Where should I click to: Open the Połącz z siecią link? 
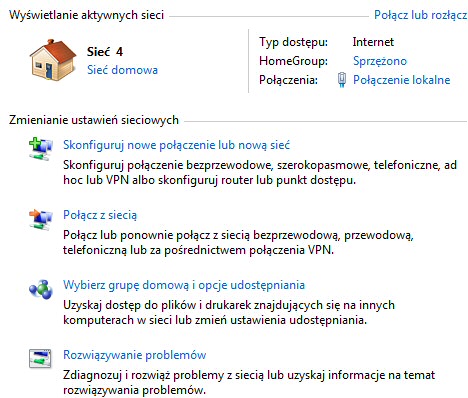(x=100, y=215)
